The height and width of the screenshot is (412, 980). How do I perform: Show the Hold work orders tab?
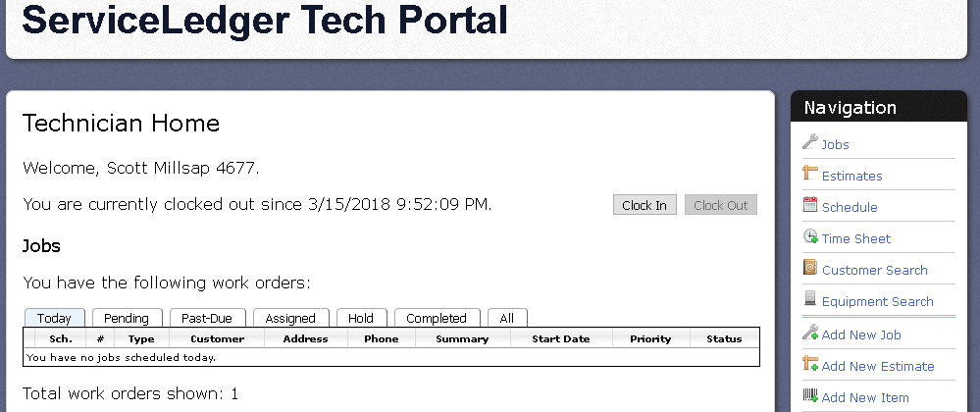(x=361, y=318)
